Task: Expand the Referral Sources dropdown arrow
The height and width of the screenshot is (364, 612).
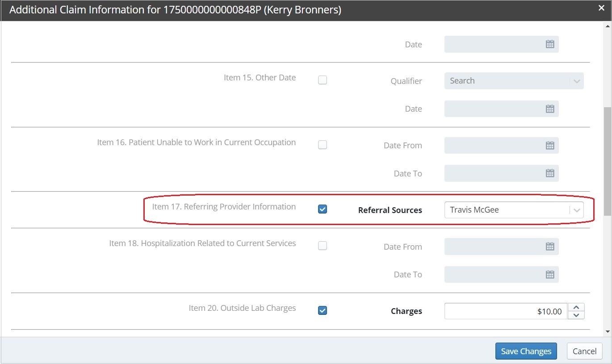Action: [x=577, y=210]
